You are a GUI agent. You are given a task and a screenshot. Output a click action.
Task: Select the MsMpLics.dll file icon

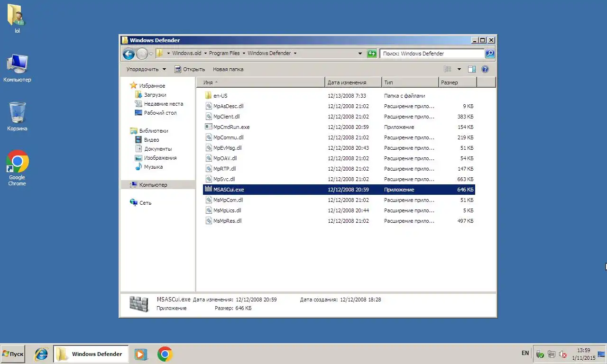pyautogui.click(x=208, y=210)
